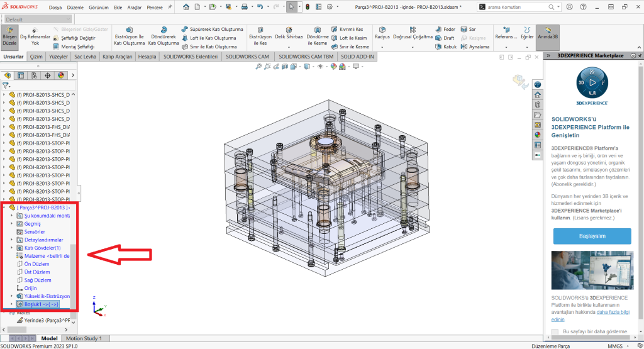
Task: Expand the Katı Gövdeler(1) tree node
Action: pyautogui.click(x=12, y=248)
